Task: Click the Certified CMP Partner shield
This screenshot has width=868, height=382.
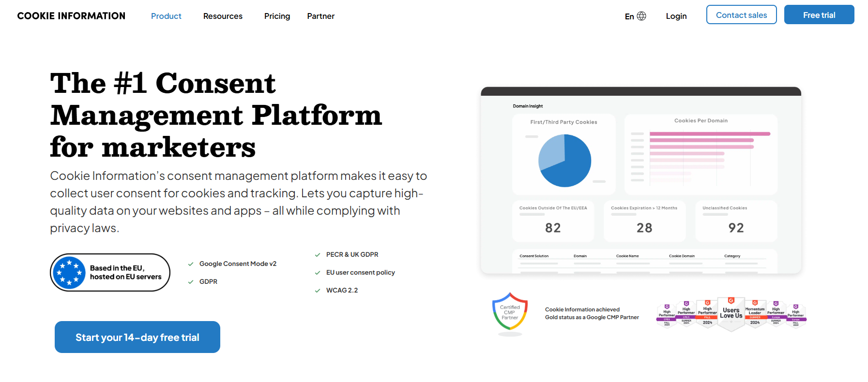Action: coord(510,312)
